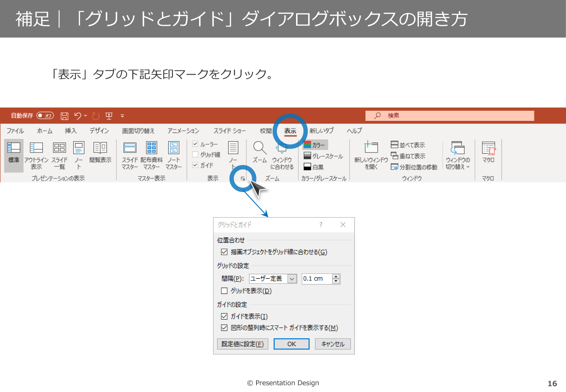Open the 画面切り替え tab
This screenshot has width=566, height=392.
pyautogui.click(x=138, y=131)
